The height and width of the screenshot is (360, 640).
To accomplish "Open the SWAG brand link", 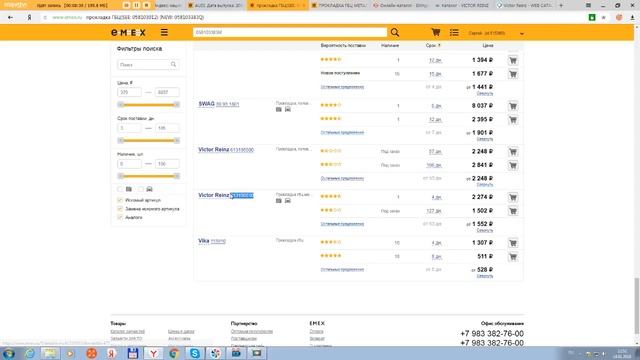I will tap(206, 104).
